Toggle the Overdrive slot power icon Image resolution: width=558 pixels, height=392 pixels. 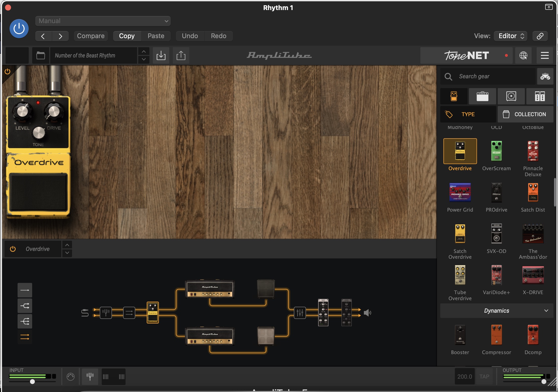pos(13,249)
